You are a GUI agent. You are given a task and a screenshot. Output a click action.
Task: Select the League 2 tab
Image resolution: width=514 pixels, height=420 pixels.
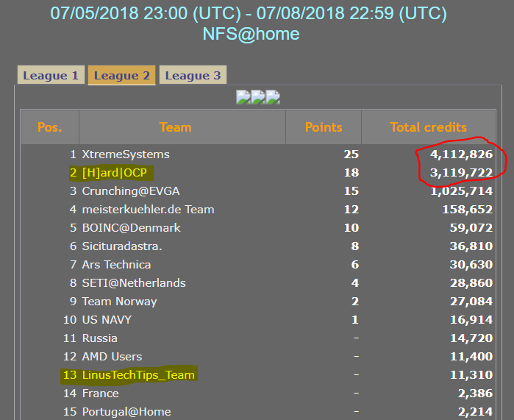pos(121,75)
